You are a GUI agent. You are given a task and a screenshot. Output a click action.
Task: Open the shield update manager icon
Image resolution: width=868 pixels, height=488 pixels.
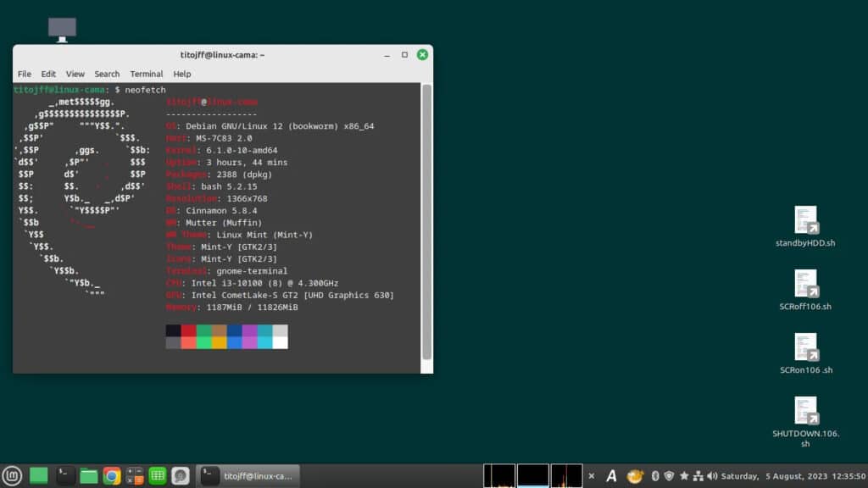coord(670,476)
